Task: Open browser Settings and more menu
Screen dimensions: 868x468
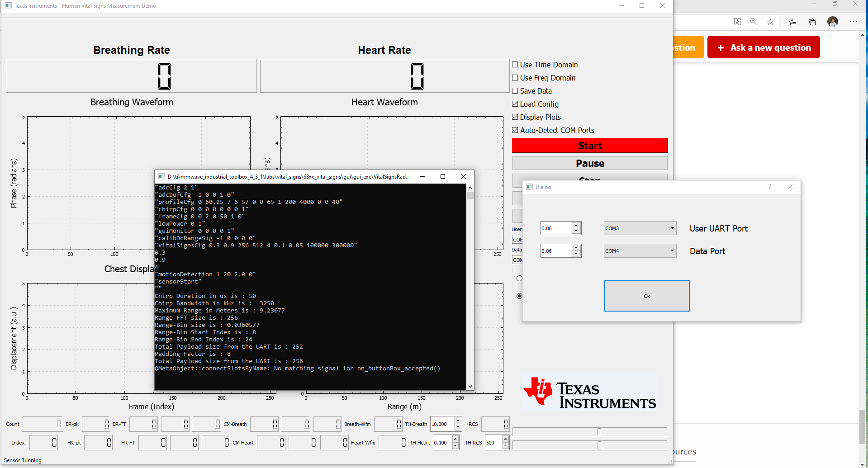Action: click(x=854, y=22)
